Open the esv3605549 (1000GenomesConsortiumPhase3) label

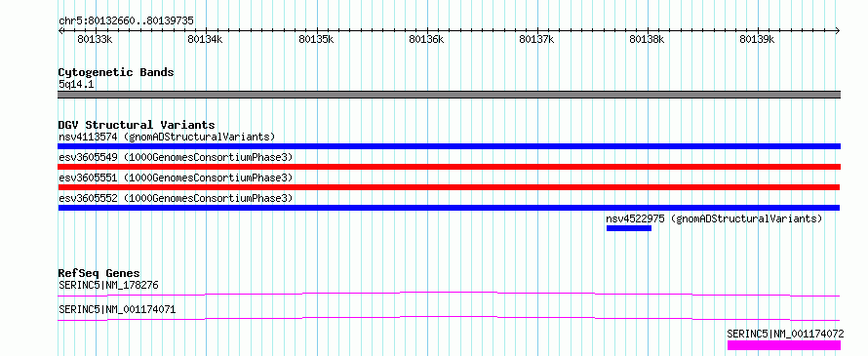tap(175, 157)
